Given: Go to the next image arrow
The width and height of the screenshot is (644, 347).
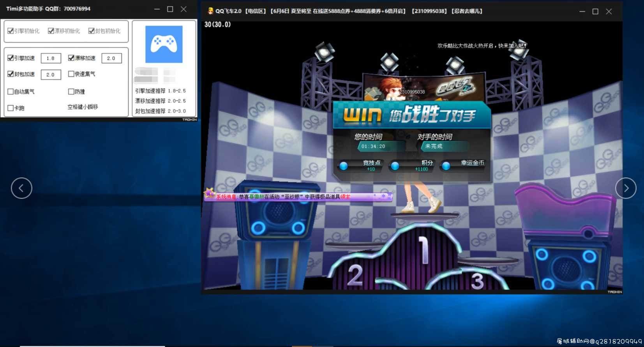Looking at the screenshot, I should pyautogui.click(x=626, y=188).
